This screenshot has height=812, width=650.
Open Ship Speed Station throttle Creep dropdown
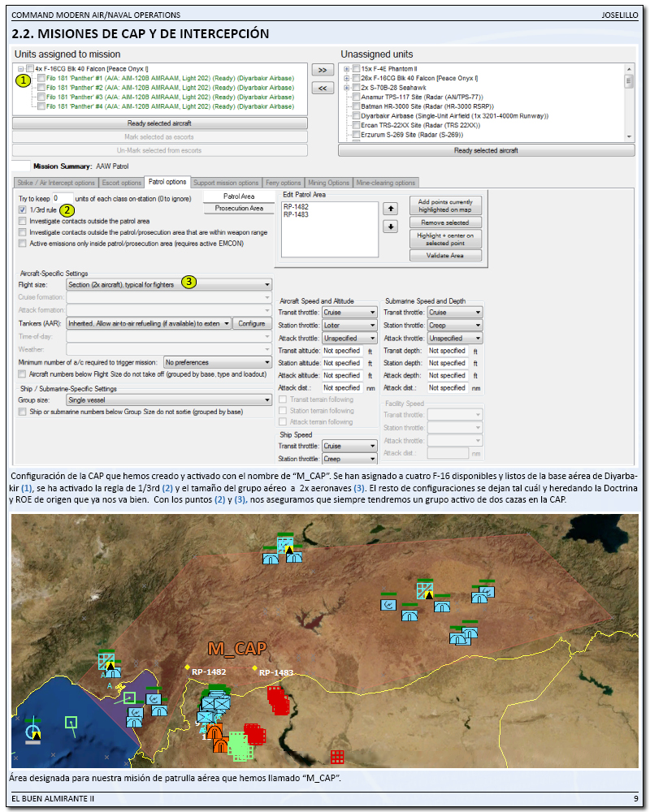349,459
